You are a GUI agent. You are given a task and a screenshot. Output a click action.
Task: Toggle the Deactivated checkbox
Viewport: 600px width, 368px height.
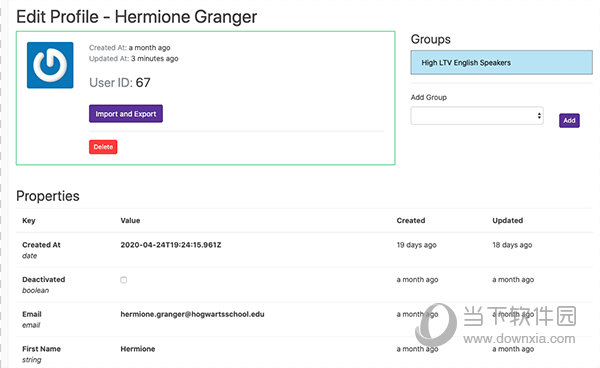(124, 280)
